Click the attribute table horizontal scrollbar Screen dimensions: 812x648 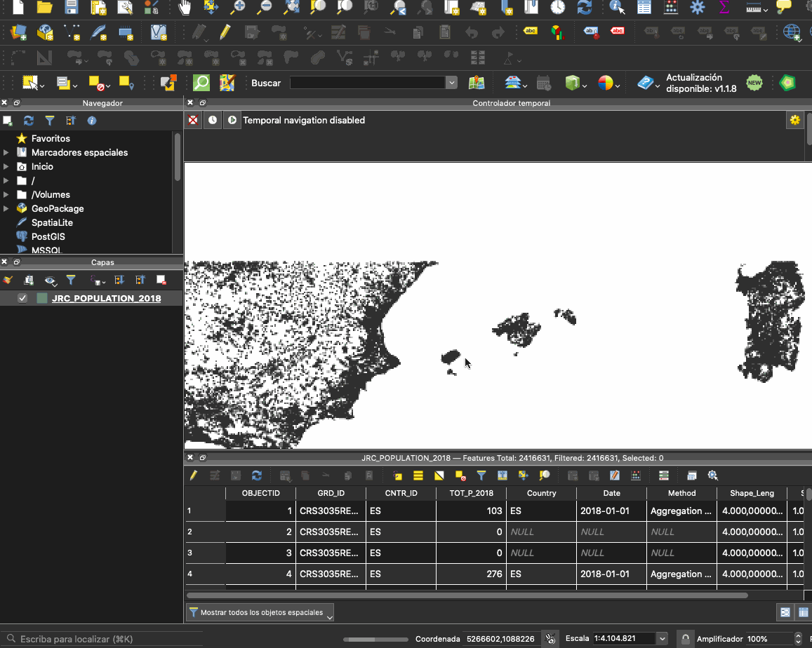coord(467,595)
